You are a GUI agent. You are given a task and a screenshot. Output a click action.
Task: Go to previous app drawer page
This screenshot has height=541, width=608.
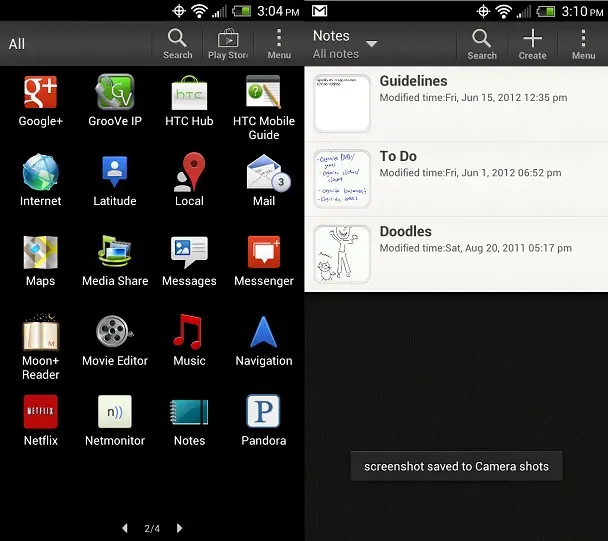click(125, 528)
